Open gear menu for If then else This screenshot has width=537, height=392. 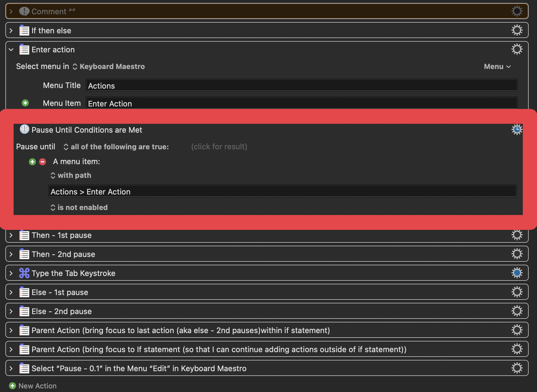(516, 30)
